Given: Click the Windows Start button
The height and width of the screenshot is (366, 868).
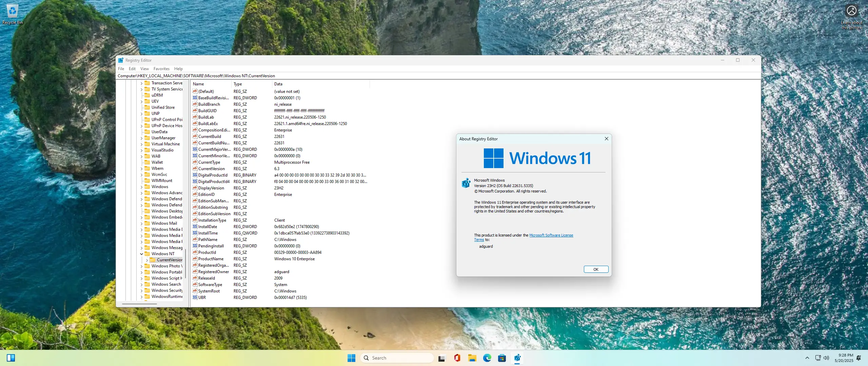Looking at the screenshot, I should (x=351, y=358).
